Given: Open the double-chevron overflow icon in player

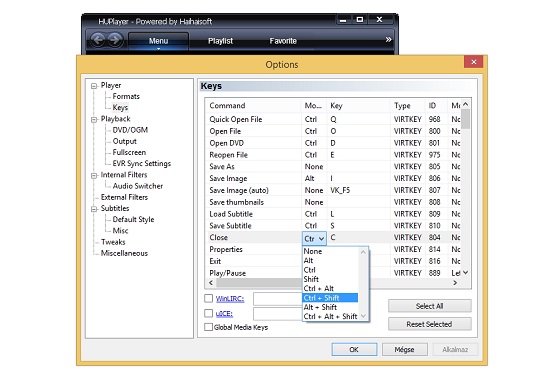Looking at the screenshot, I should click(388, 39).
